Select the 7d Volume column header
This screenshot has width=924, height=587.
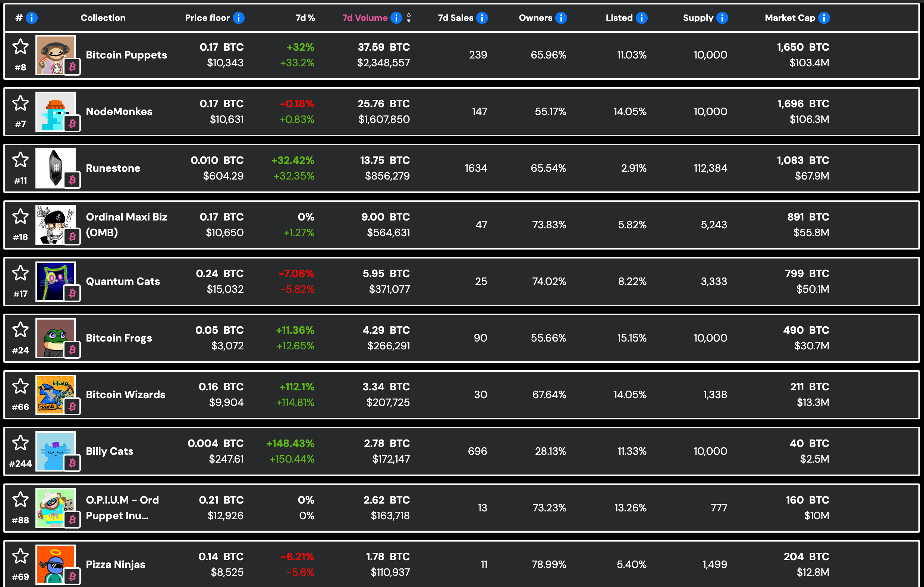click(x=365, y=18)
